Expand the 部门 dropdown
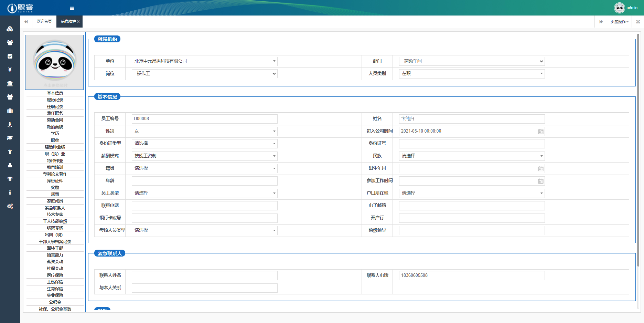The image size is (644, 323). [472, 61]
